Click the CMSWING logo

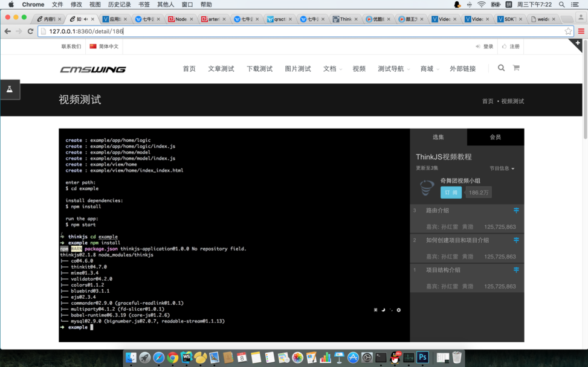93,69
